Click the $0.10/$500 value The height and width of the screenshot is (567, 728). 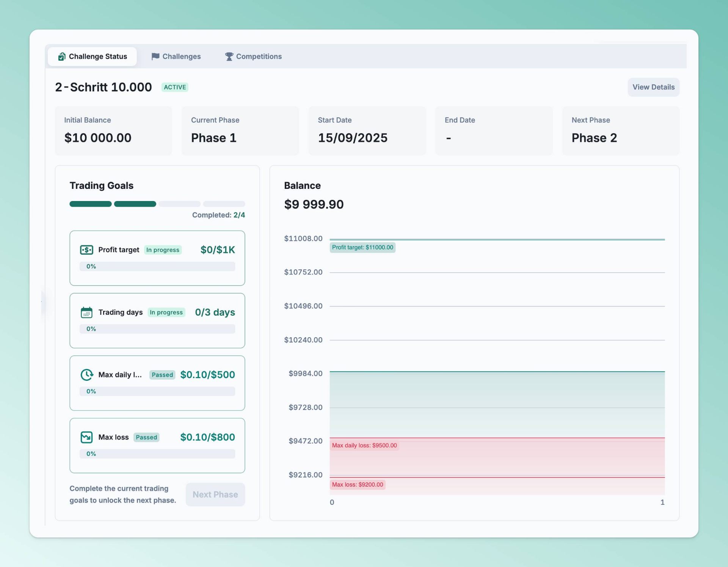pyautogui.click(x=207, y=375)
